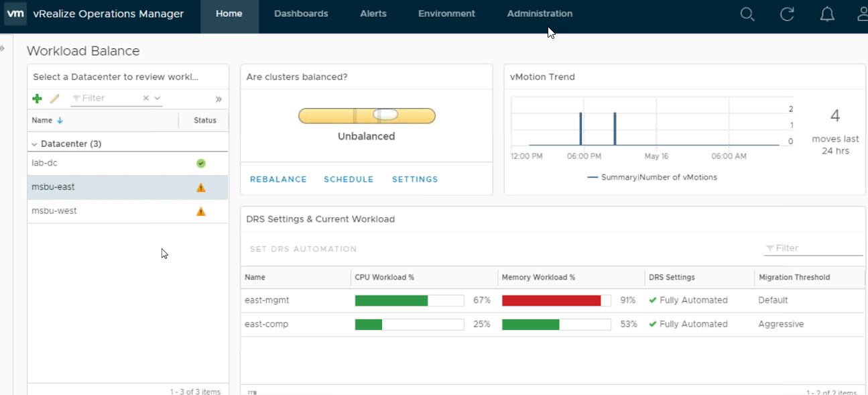Click the VMware vm logo icon
Viewport: 868px width, 395px height.
pyautogui.click(x=15, y=13)
